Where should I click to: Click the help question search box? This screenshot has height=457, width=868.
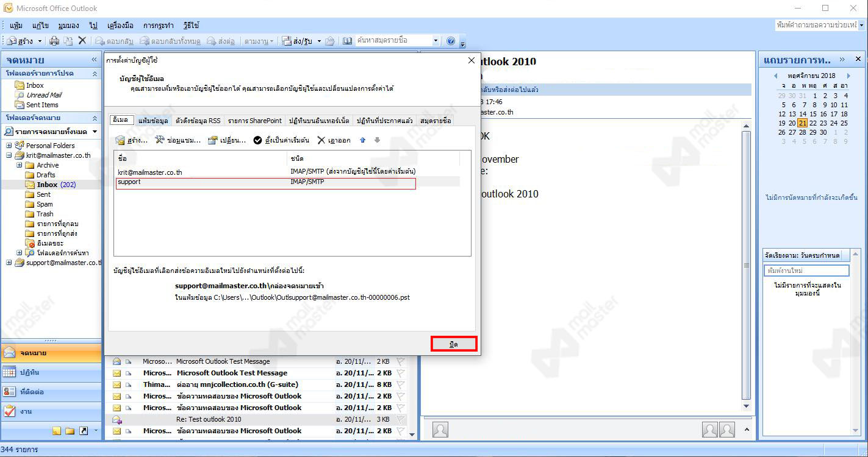816,25
